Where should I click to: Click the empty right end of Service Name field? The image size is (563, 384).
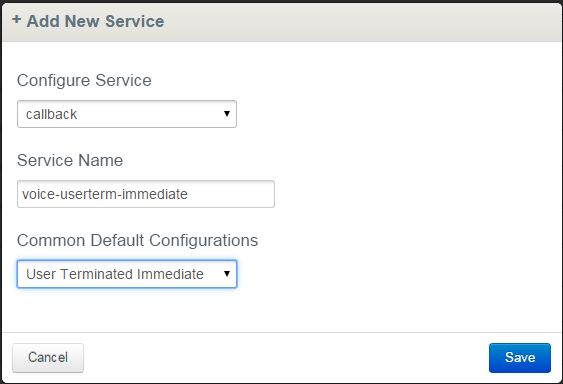[233, 194]
